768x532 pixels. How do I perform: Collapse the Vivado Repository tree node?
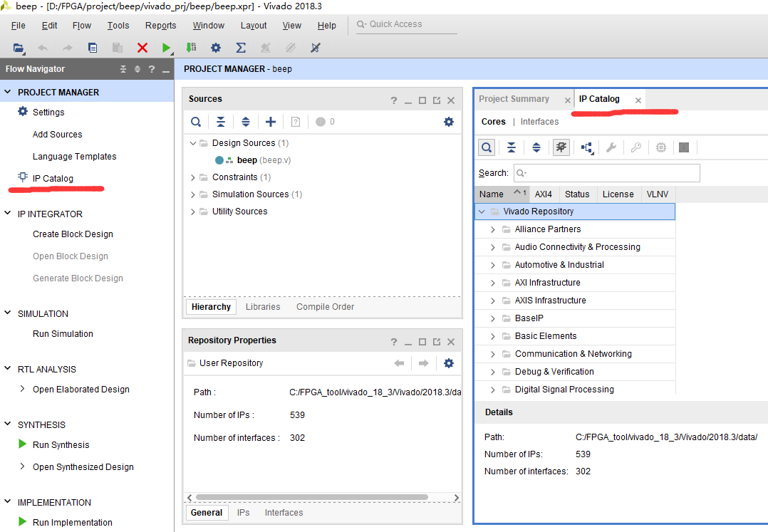click(x=482, y=212)
